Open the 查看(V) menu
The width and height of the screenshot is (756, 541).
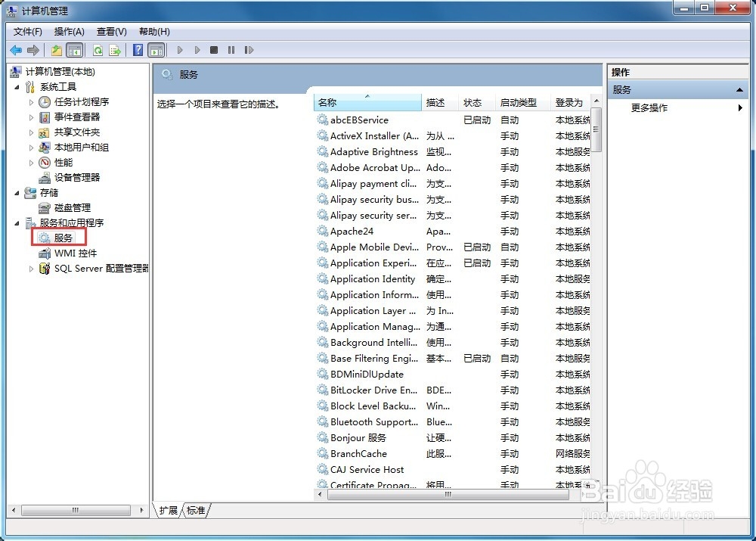[112, 32]
